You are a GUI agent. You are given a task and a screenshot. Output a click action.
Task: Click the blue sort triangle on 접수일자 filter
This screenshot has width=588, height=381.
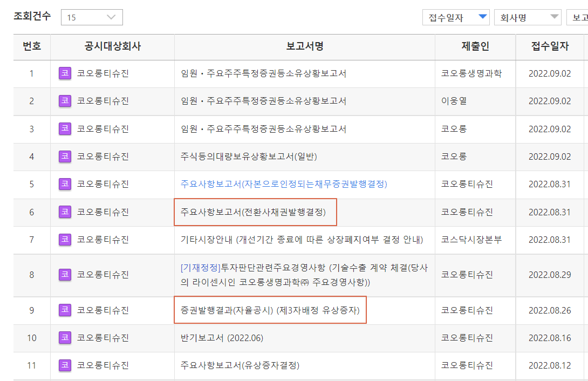(x=483, y=17)
